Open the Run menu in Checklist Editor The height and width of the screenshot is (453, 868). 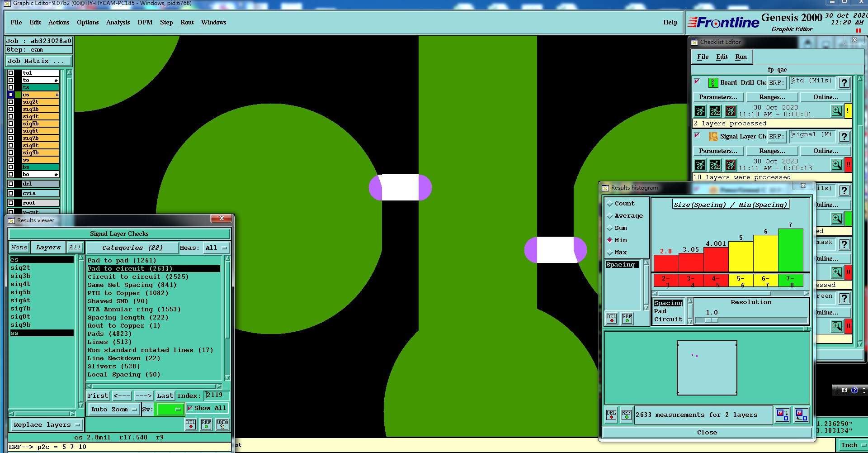(x=741, y=57)
